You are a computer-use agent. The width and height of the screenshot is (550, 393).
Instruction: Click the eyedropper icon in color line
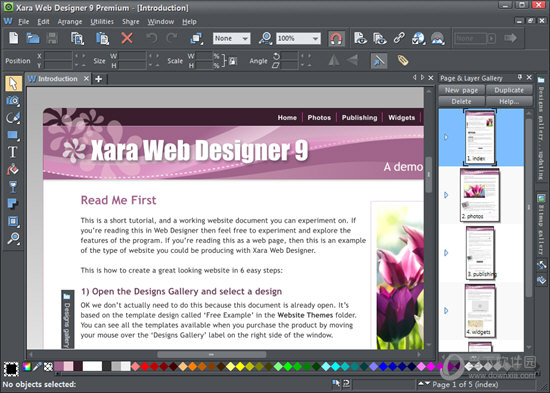pyautogui.click(x=37, y=367)
